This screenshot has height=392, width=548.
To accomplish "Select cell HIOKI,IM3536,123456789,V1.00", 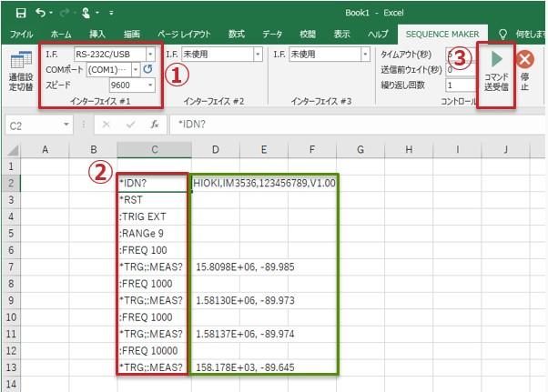I will click(264, 183).
